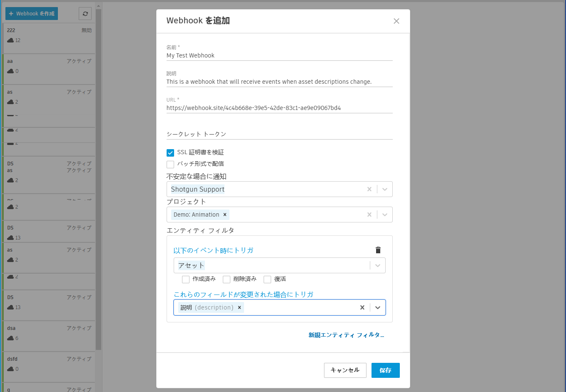
Task: Expand プロジェクト dropdown arrow
Action: pyautogui.click(x=385, y=215)
